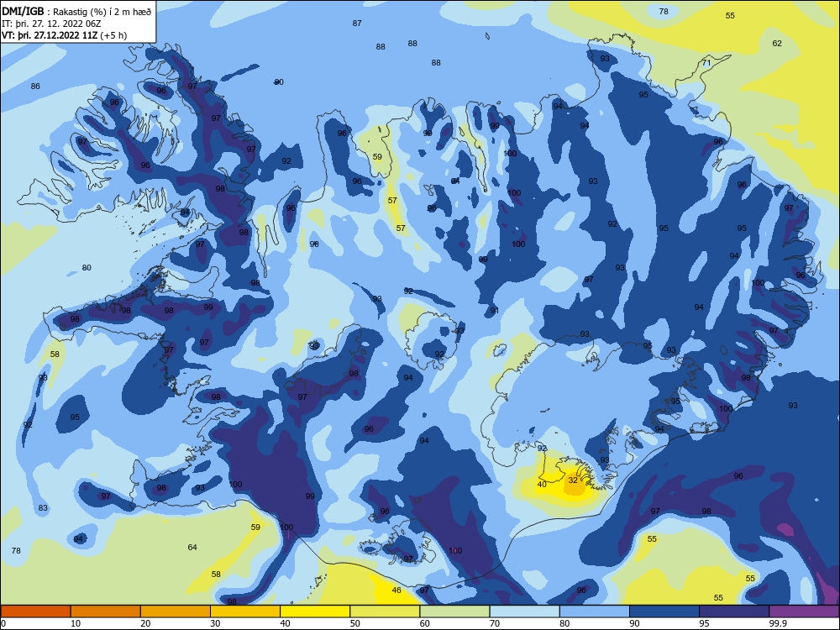The image size is (840, 630).
Task: Click the humidity value '62' on the map
Action: (777, 44)
